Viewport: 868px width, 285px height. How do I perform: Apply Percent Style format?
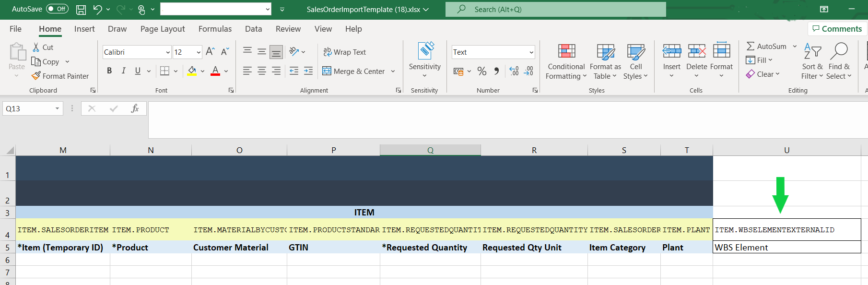[482, 71]
